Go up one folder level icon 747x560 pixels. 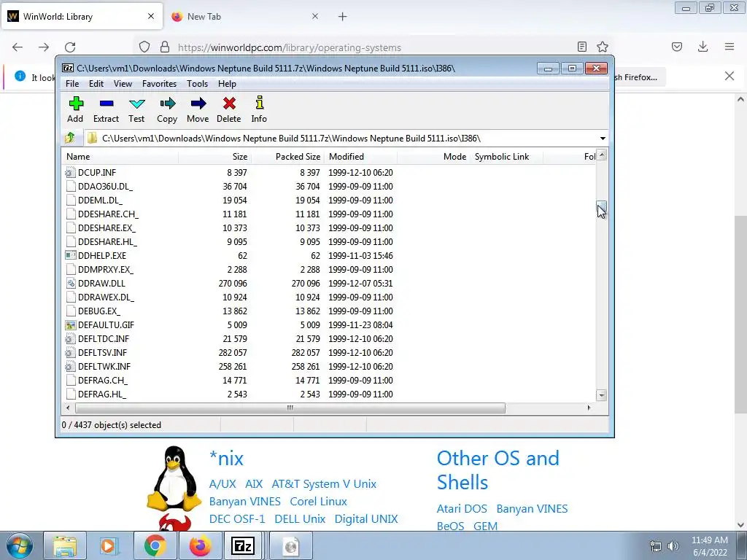[x=70, y=138]
